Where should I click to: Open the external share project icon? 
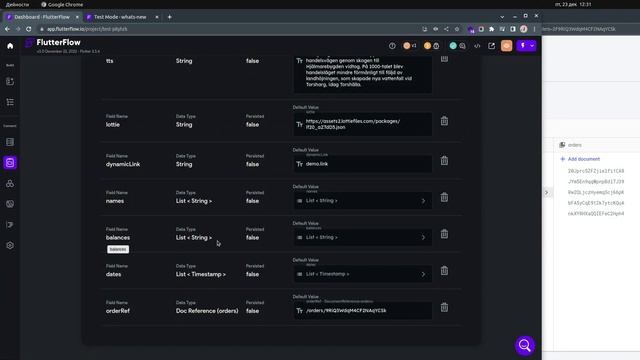[491, 46]
